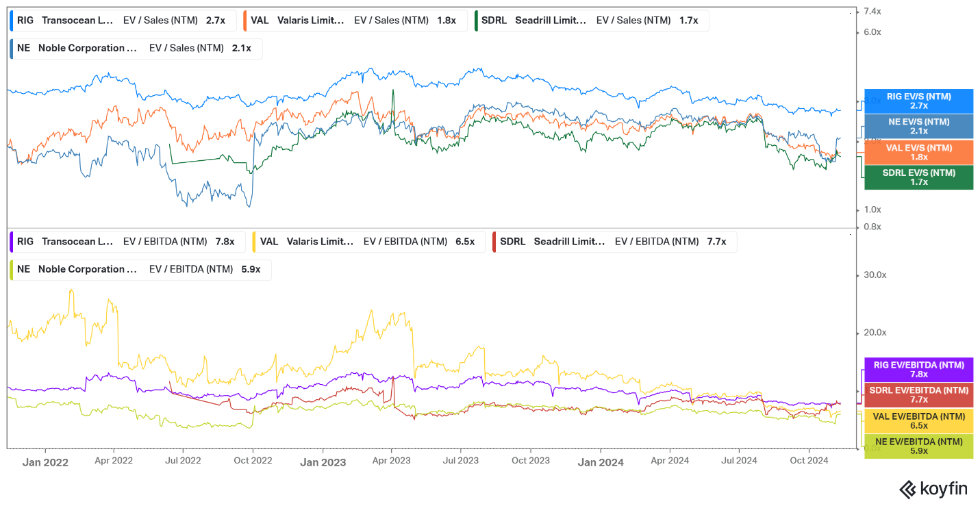980x506 pixels.
Task: Select the SDRL Seadrill EV / Sales legend item
Action: point(591,21)
